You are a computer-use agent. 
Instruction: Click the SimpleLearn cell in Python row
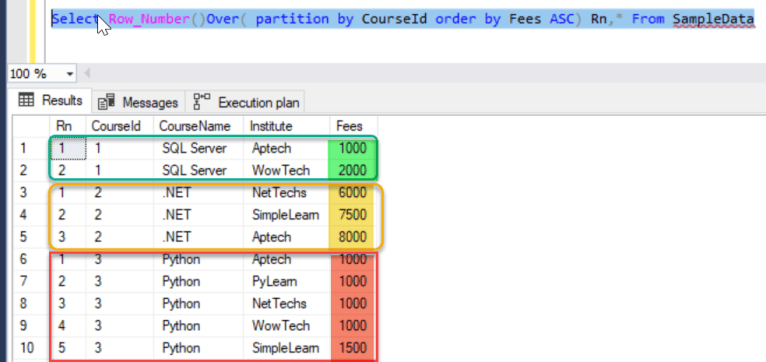pos(287,348)
